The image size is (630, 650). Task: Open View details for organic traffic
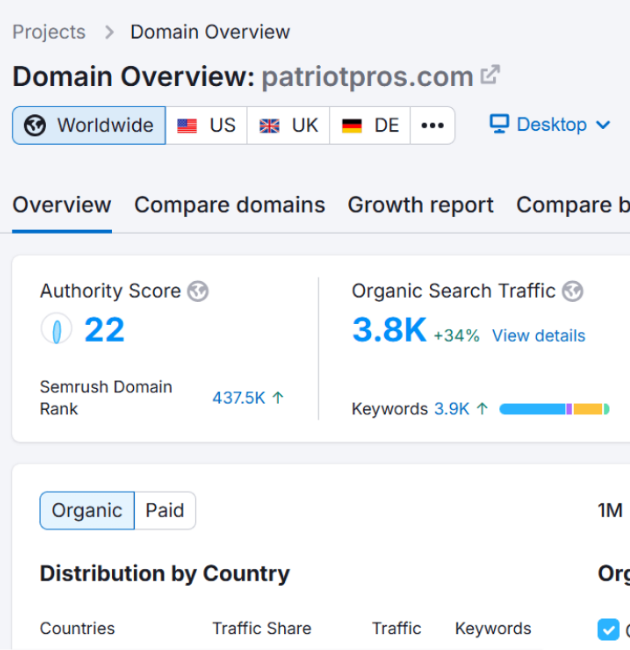click(x=538, y=335)
